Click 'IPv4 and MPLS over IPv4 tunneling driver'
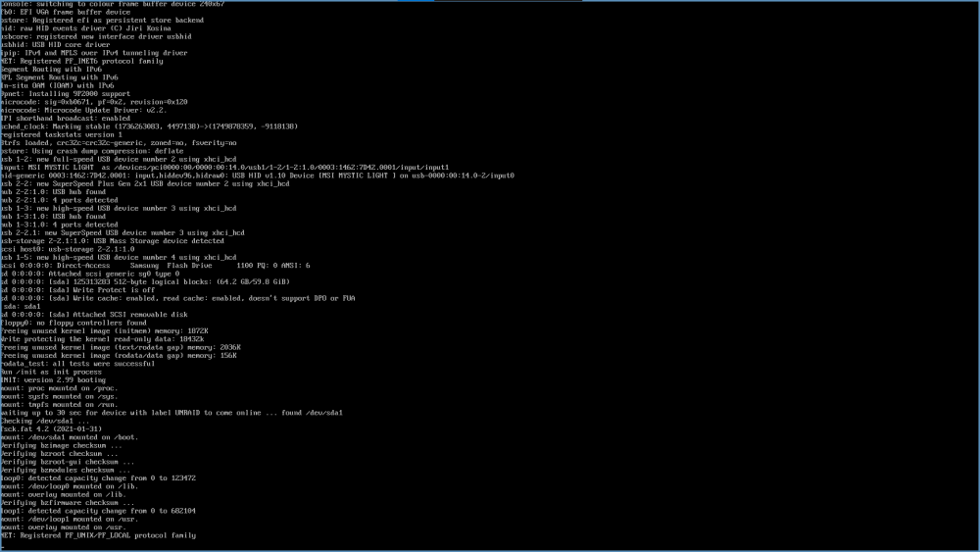The image size is (980, 552). (94, 53)
